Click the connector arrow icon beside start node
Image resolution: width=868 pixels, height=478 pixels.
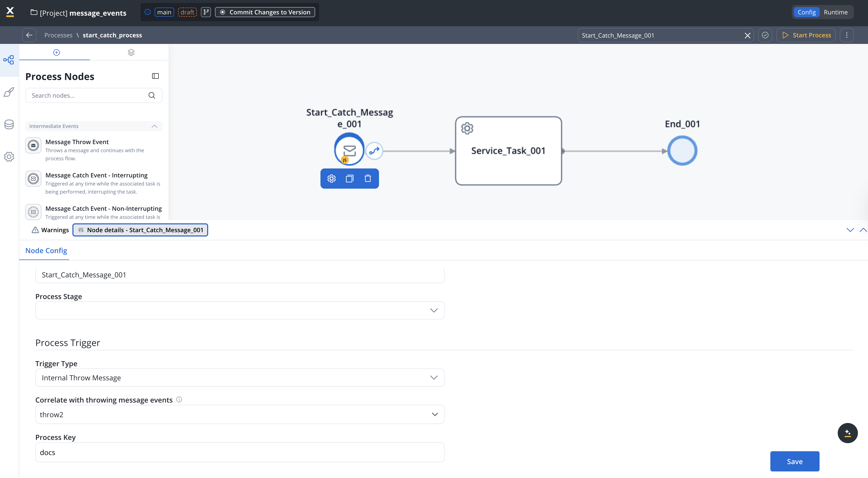click(x=374, y=151)
